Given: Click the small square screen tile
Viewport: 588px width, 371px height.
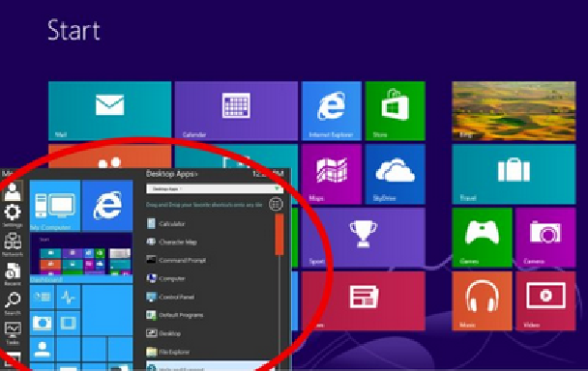Looking at the screenshot, I should [68, 323].
